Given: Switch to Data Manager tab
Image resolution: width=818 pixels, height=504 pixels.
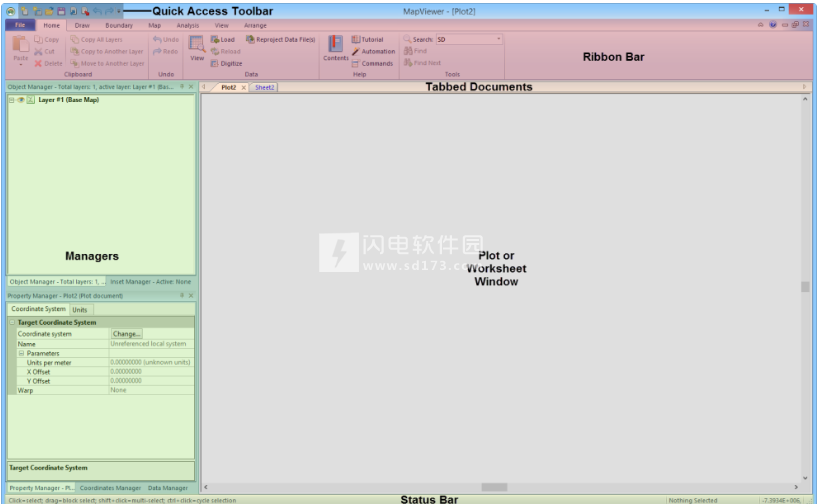Looking at the screenshot, I should point(167,488).
